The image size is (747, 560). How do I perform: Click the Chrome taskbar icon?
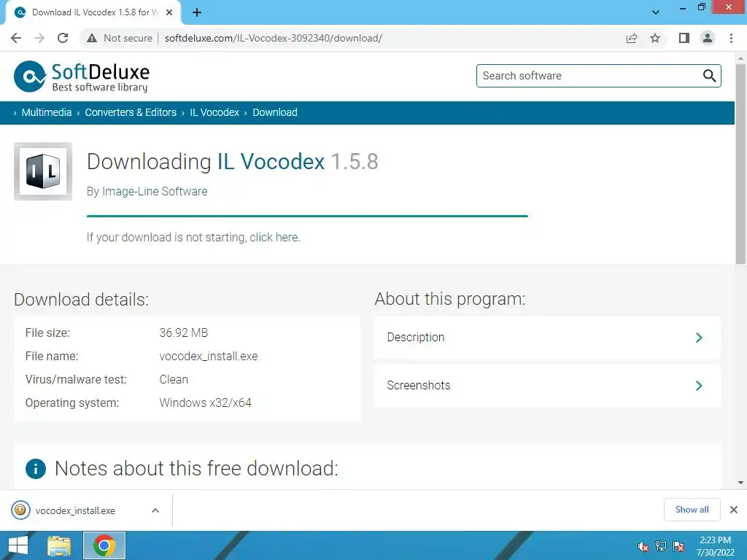coord(104,545)
